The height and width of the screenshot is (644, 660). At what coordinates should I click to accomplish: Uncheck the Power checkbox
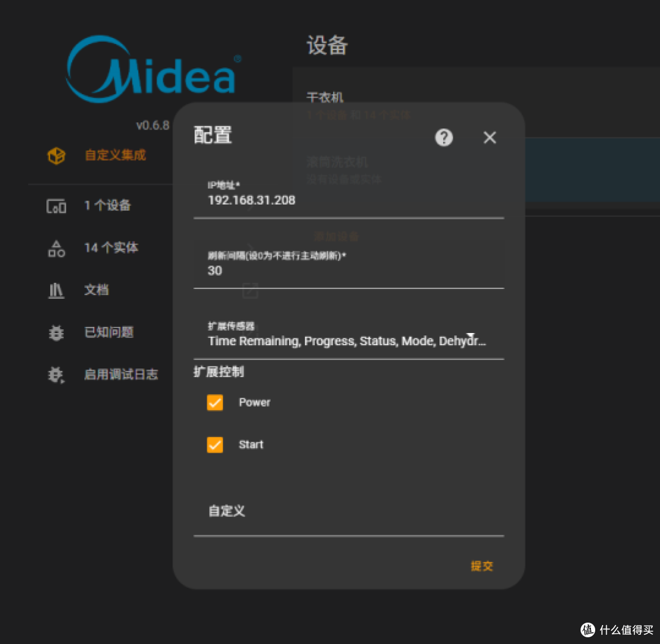(x=215, y=403)
